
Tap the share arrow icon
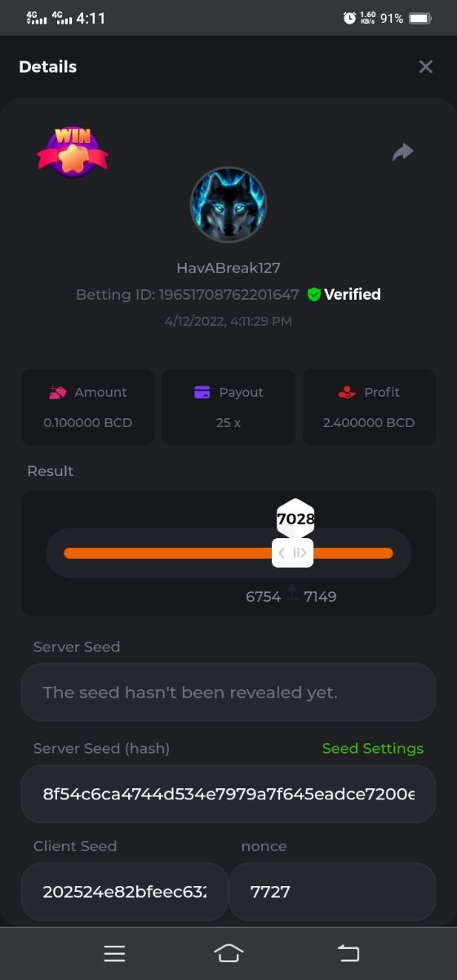pos(403,152)
